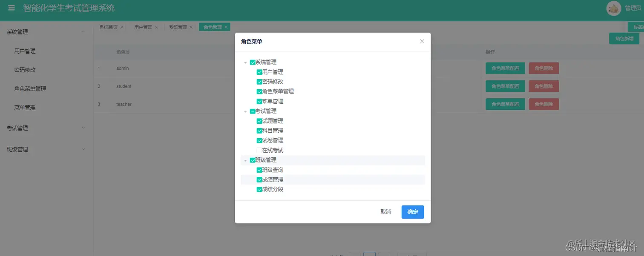
Task: Close the 系统首页 tab using its X
Action: [122, 27]
